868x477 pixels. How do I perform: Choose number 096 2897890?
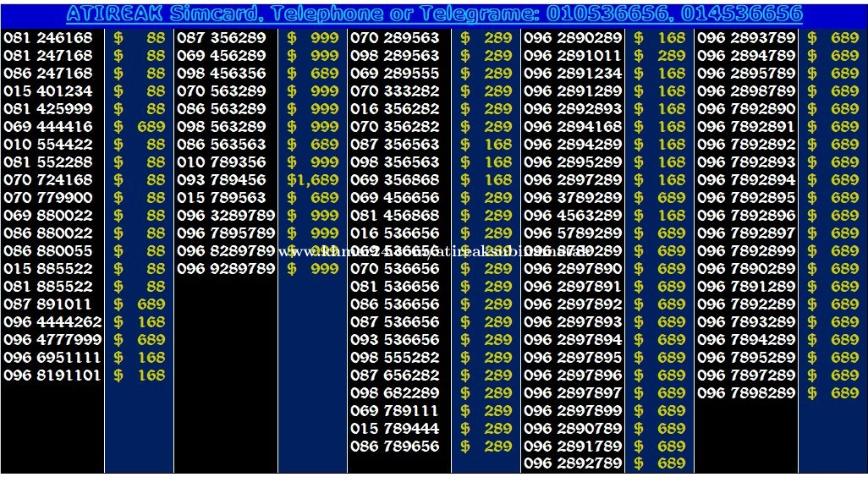tap(573, 268)
